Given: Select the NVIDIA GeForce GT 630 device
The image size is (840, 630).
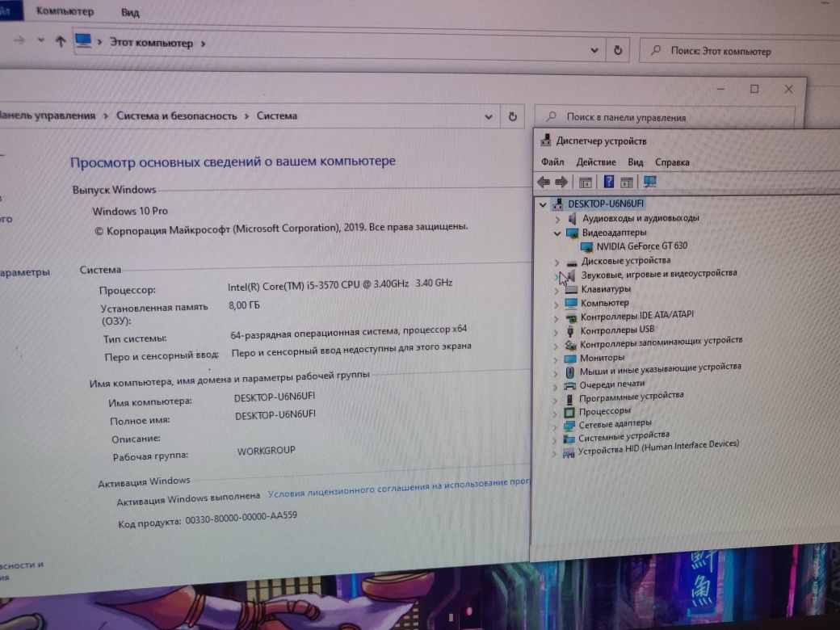Looking at the screenshot, I should tap(642, 246).
